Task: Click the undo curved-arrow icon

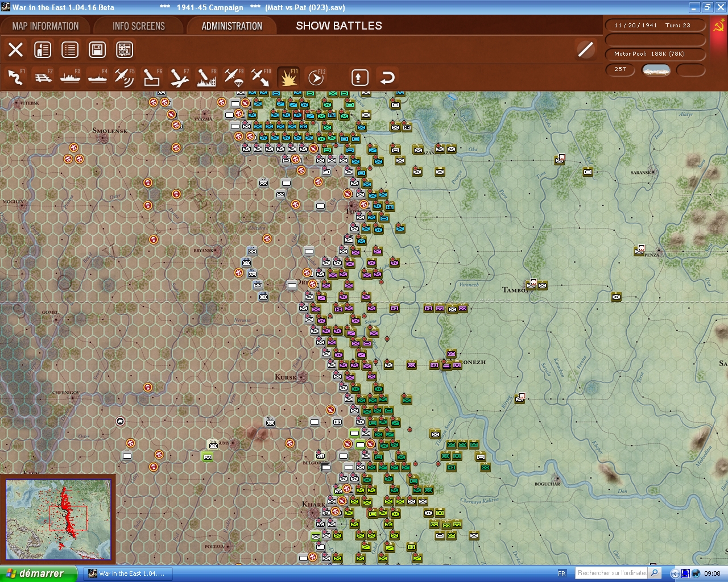Action: 387,77
